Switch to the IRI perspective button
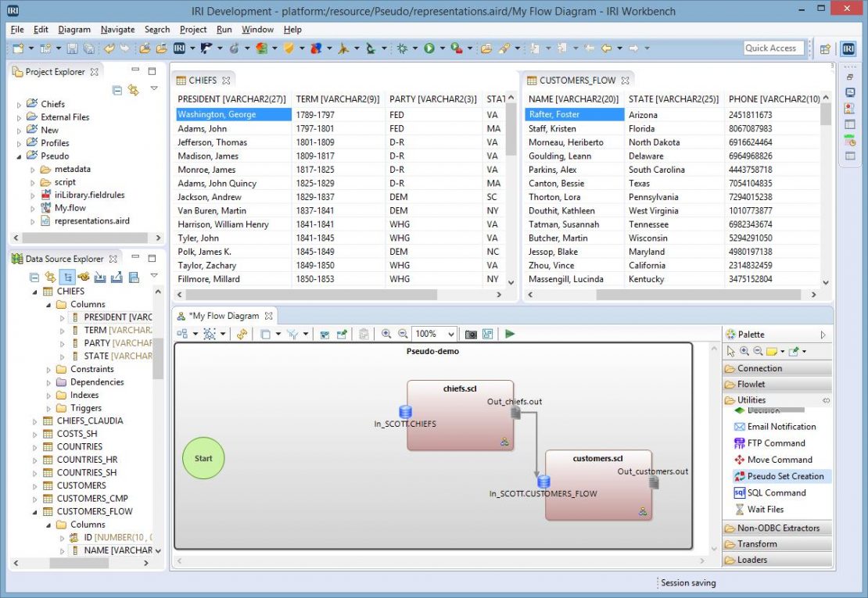 tap(848, 48)
